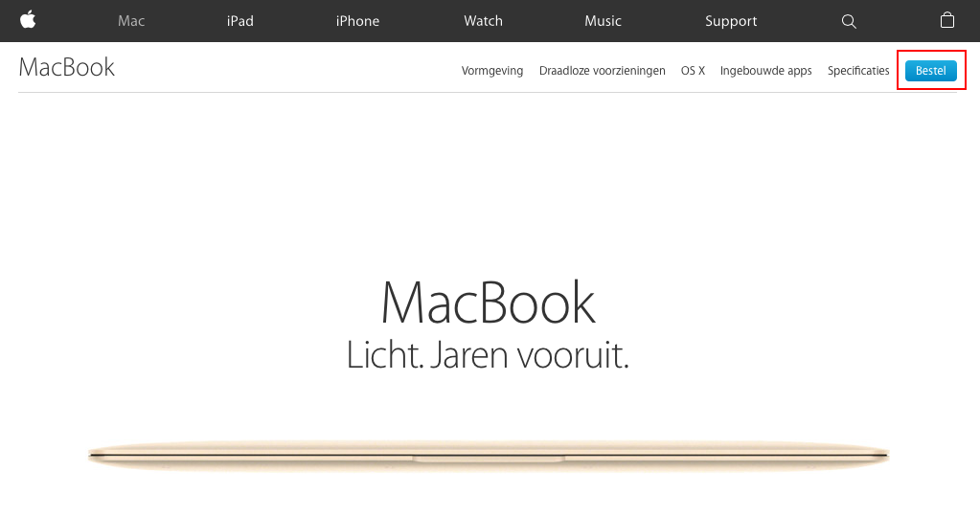
Task: Open the Support page link
Action: coord(731,21)
